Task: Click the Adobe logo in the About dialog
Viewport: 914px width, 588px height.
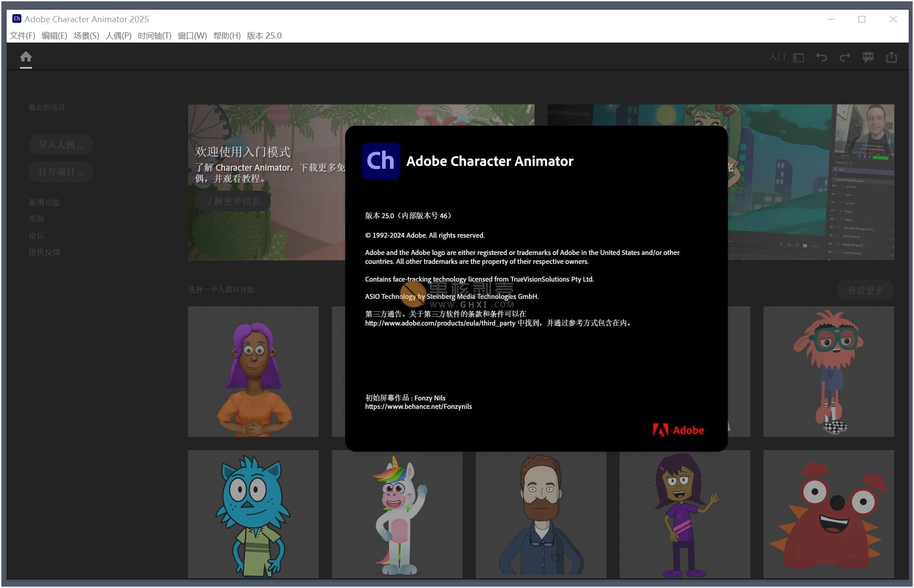Action: [678, 430]
